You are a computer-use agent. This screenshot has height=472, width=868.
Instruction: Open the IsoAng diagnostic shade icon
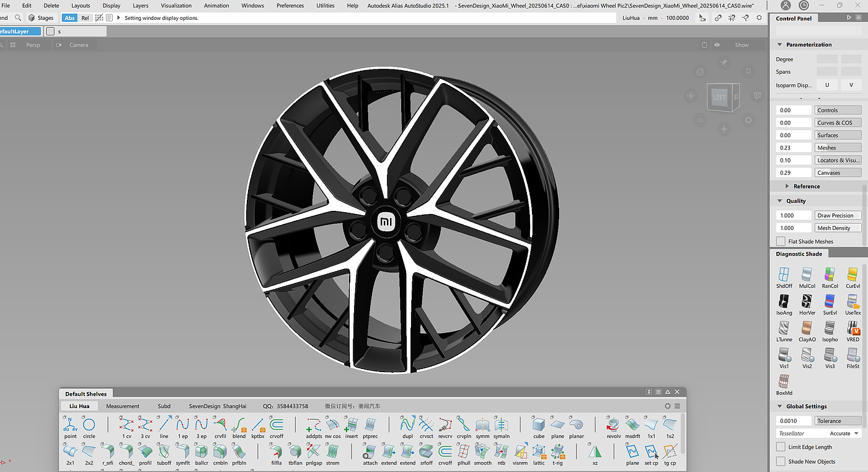tap(784, 301)
